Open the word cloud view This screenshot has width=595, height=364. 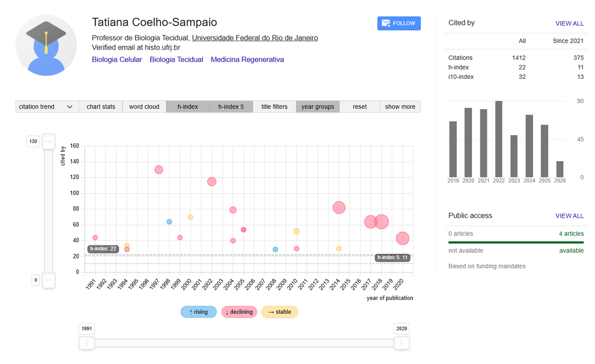click(144, 107)
